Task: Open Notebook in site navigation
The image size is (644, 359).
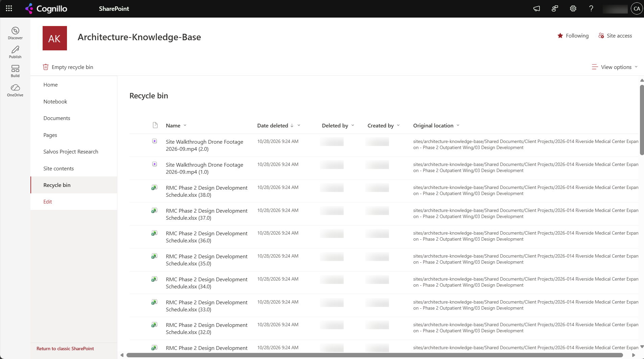Action: pyautogui.click(x=55, y=101)
